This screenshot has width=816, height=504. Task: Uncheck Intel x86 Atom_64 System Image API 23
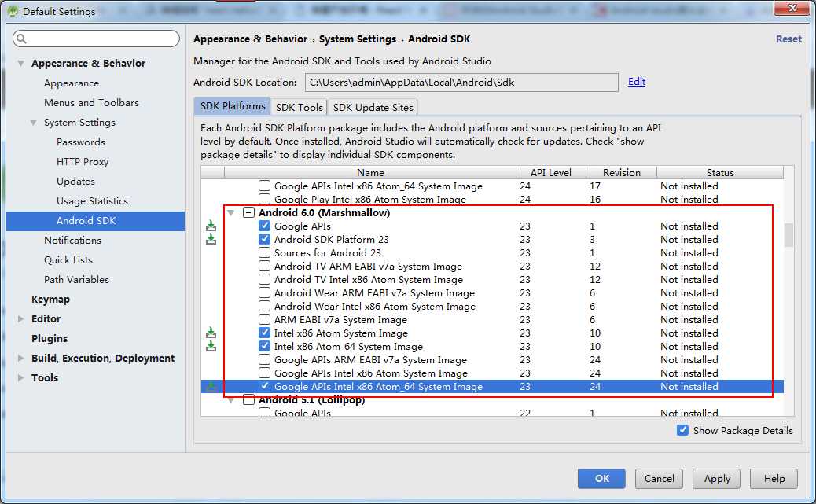[x=264, y=346]
